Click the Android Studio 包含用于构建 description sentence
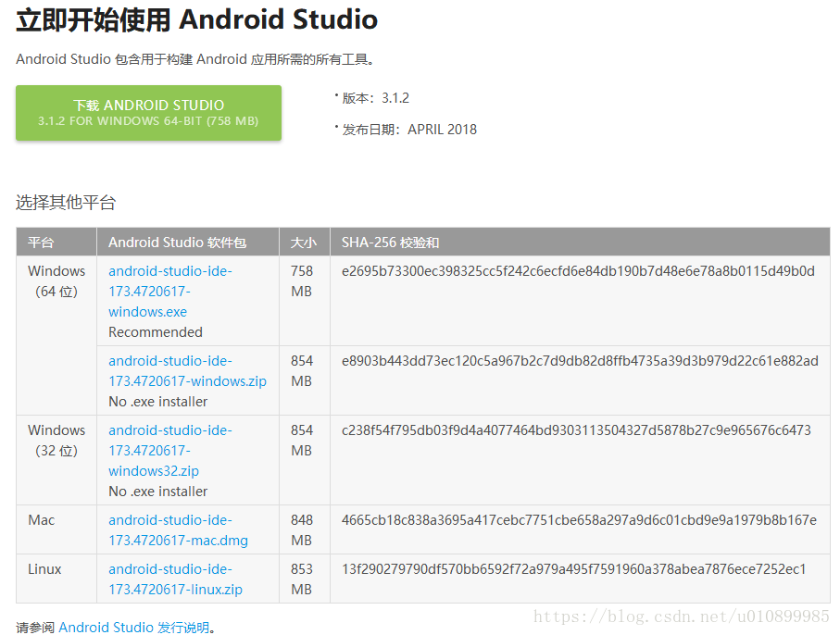This screenshot has width=840, height=635. coord(195,59)
